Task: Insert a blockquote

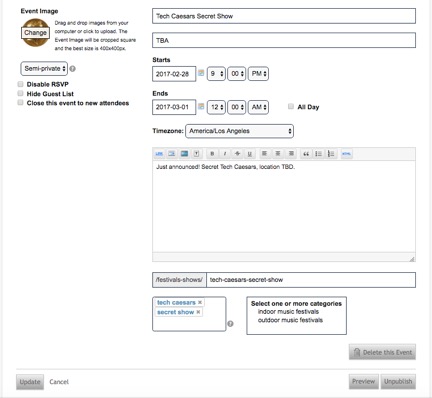Action: (306, 154)
